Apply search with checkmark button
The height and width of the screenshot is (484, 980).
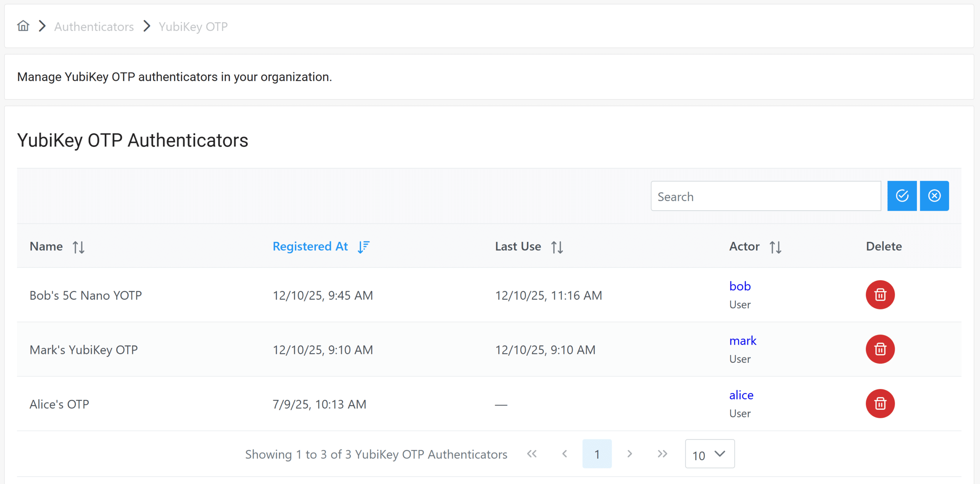[902, 196]
